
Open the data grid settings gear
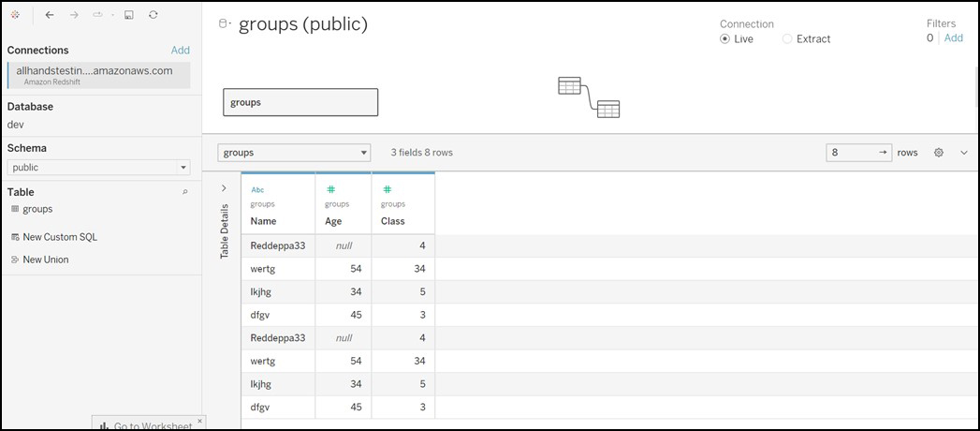point(939,152)
